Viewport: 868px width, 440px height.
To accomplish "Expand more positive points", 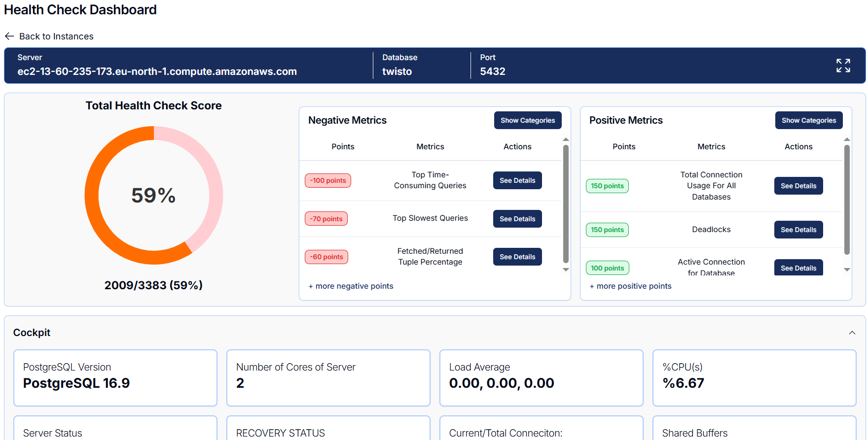I will [x=630, y=286].
